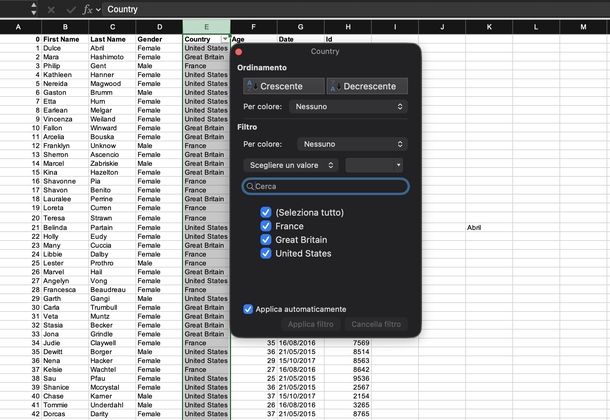This screenshot has width=610, height=420.
Task: Select column K header
Action: (x=489, y=27)
